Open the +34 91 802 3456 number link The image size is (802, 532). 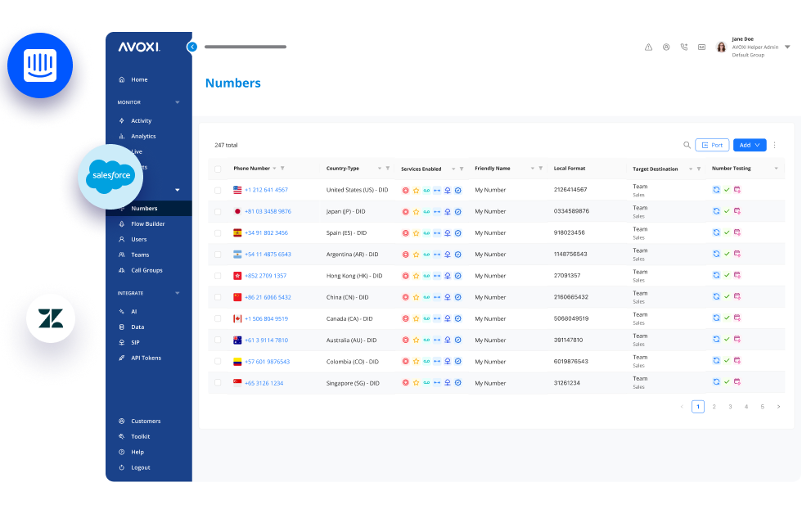click(x=266, y=232)
